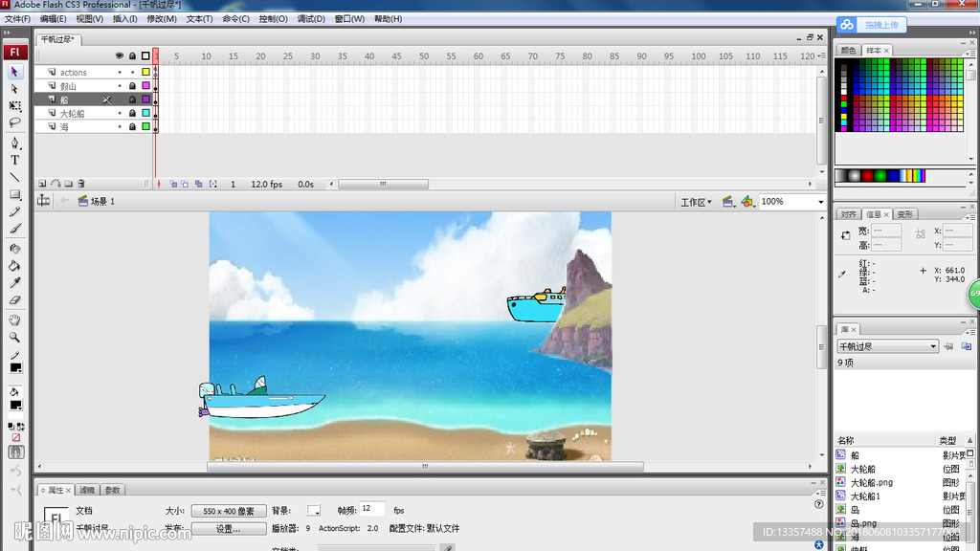Screen dimensions: 980x551
Task: Select the Text tool
Action: click(x=14, y=160)
